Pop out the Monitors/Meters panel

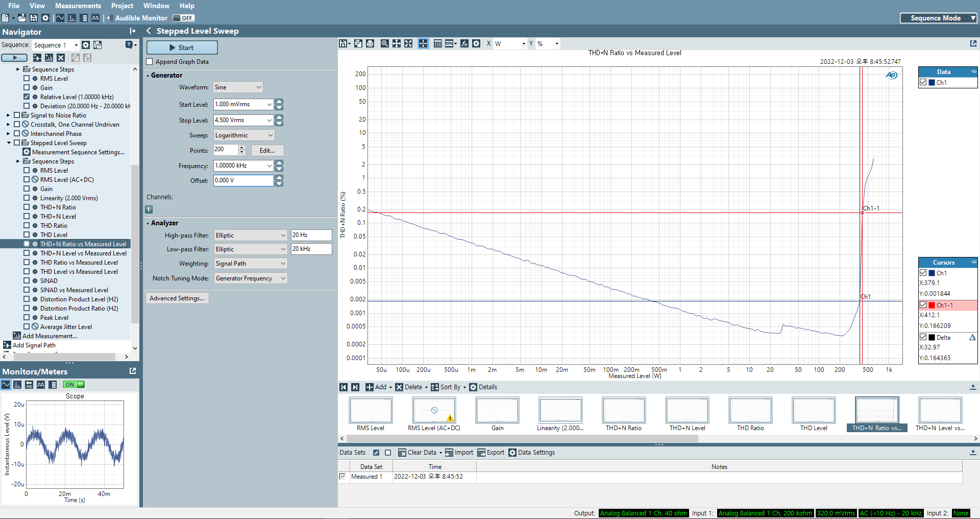click(133, 371)
